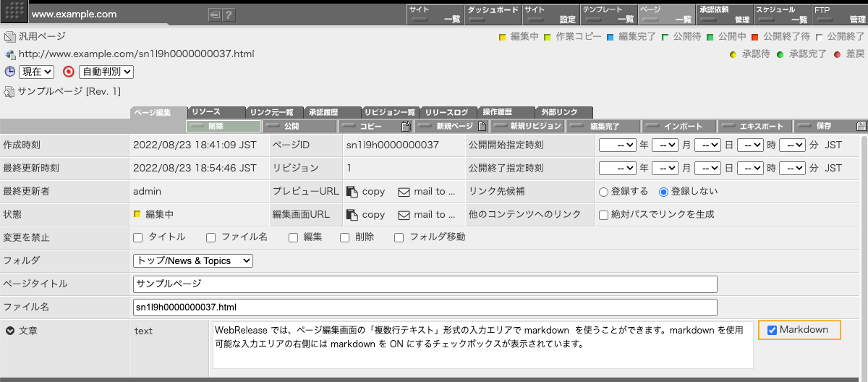Screen dimensions: 868x382
Task: Click the floppy disk icon on 保存 button
Action: pyautogui.click(x=861, y=126)
